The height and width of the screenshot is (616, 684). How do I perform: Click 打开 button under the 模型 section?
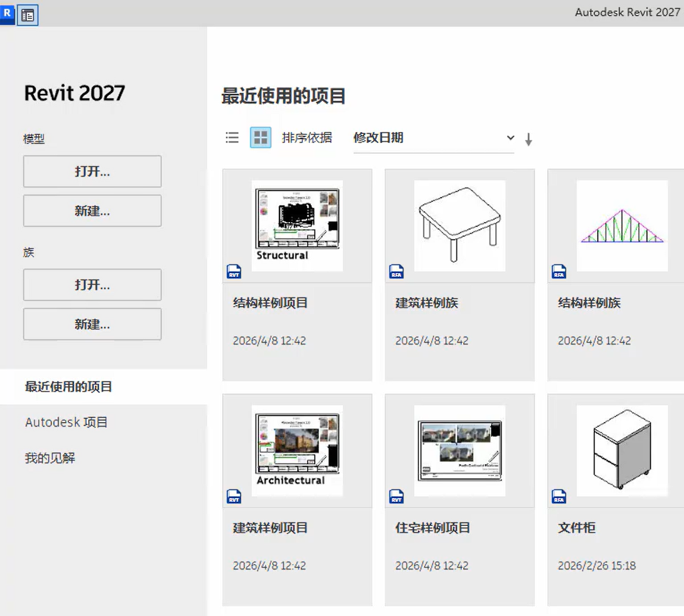point(92,171)
